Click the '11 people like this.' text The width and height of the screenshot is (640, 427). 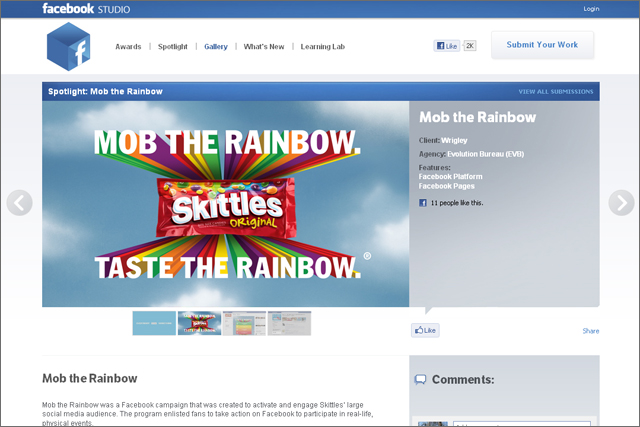[x=457, y=203]
